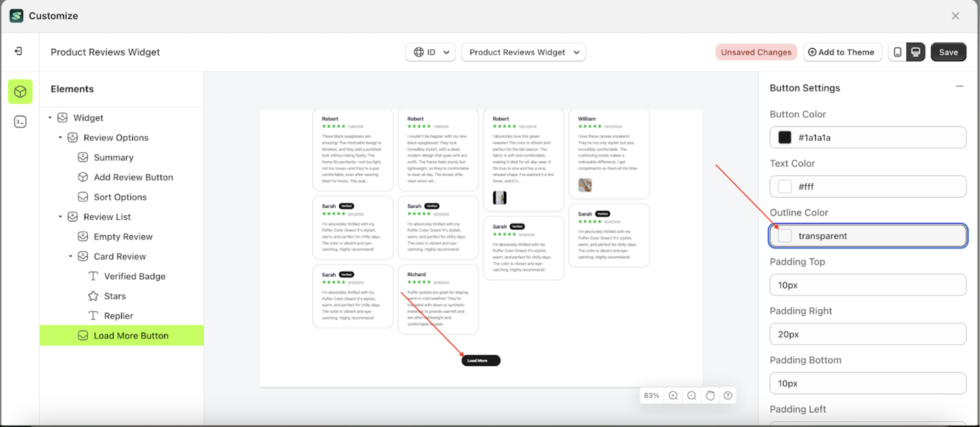Click the Add to Theme button
980x427 pixels.
[841, 52]
